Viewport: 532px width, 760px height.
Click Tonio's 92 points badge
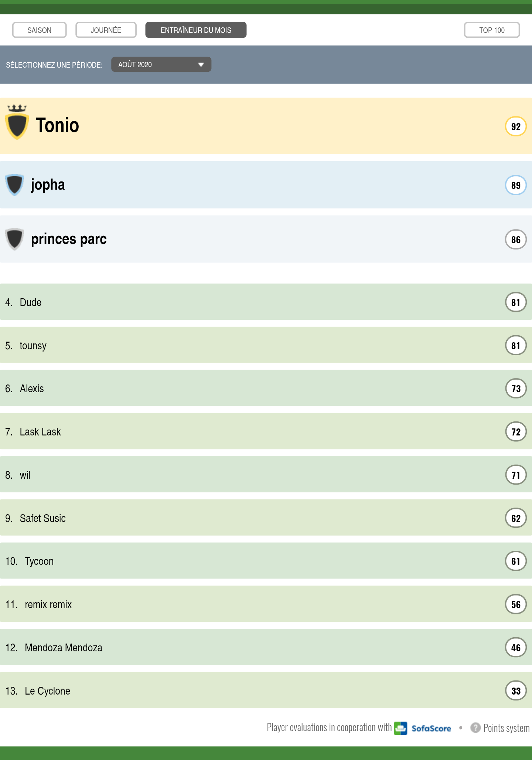coord(515,126)
